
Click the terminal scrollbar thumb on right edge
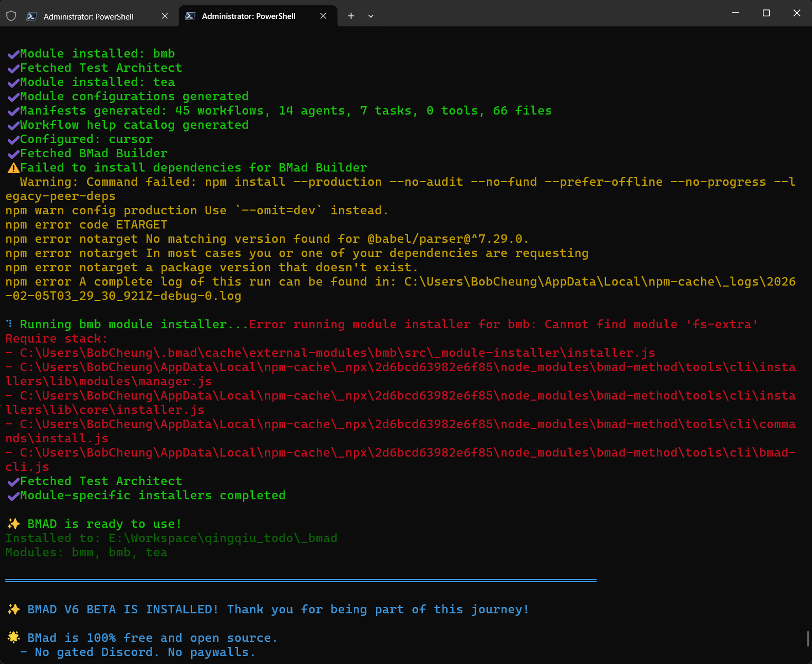(x=808, y=639)
